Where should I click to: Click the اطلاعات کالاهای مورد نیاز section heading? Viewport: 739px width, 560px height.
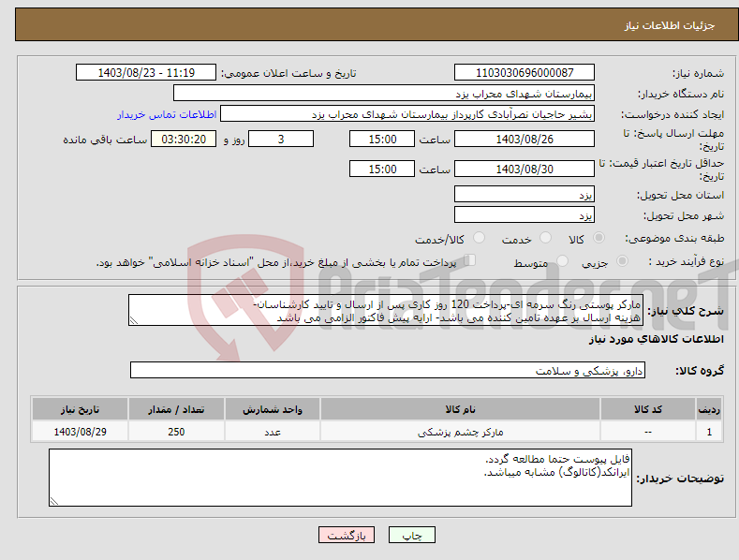[656, 339]
